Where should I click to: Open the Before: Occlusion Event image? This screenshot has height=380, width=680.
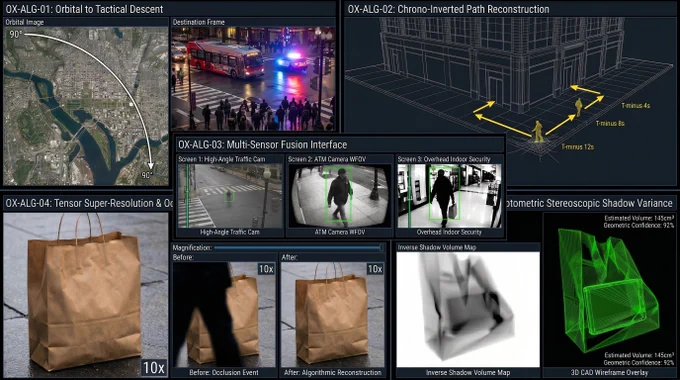[x=224, y=314]
